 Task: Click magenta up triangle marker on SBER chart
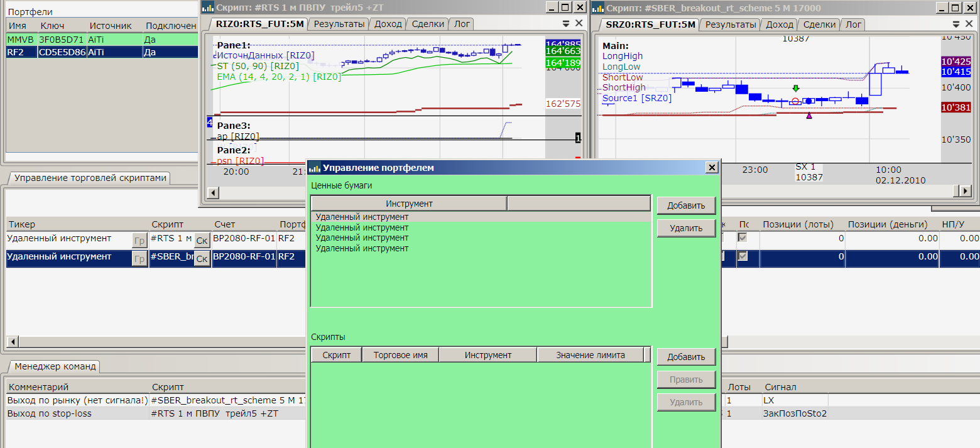click(809, 116)
